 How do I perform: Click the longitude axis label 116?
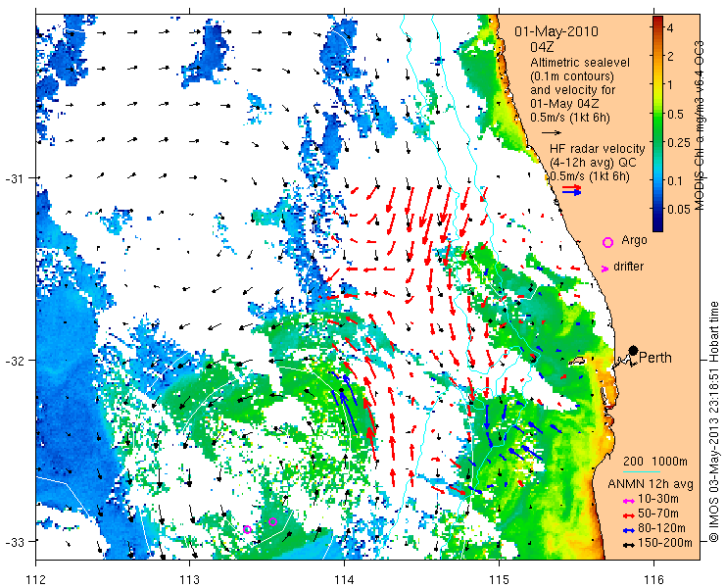(653, 578)
